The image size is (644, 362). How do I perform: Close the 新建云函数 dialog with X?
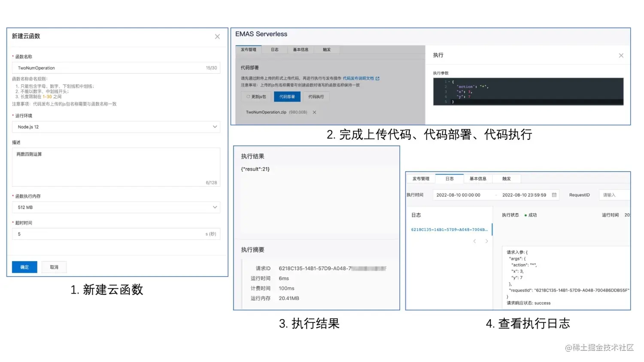coord(217,36)
